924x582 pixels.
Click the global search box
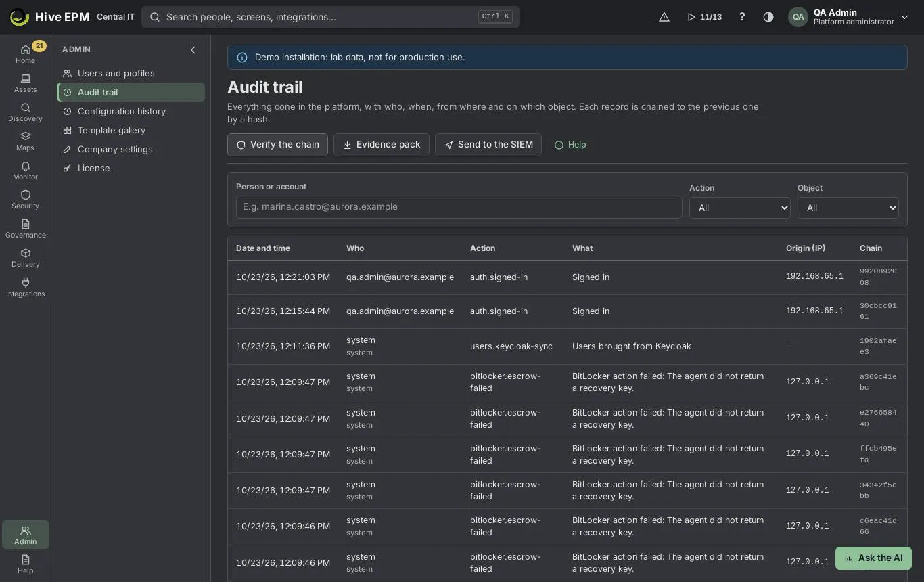[331, 17]
